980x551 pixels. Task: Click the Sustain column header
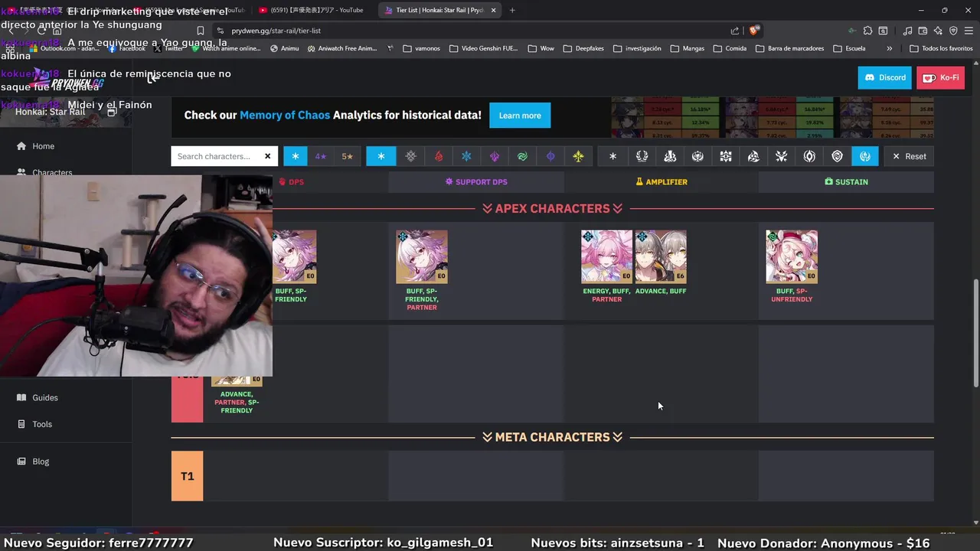[x=846, y=182]
